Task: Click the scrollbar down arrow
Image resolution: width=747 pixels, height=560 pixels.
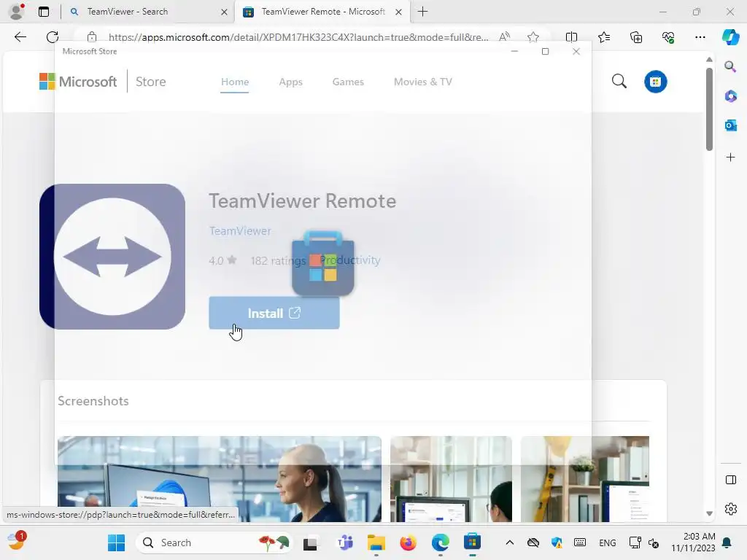Action: tap(709, 513)
